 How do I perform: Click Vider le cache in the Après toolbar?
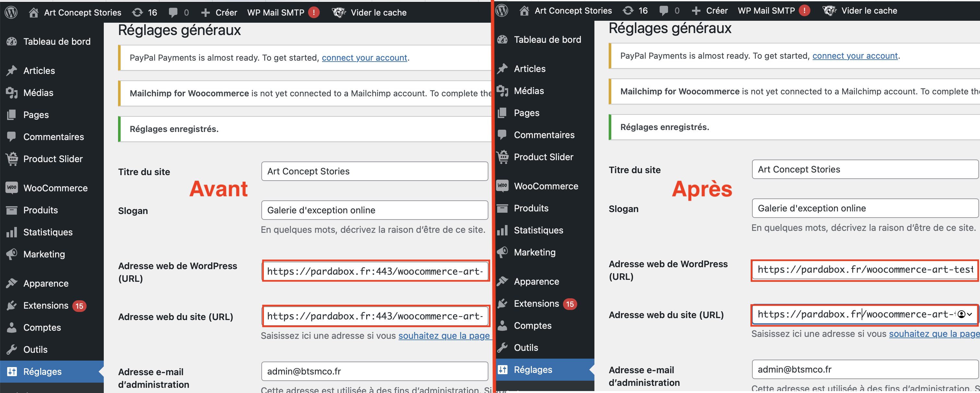[869, 11]
